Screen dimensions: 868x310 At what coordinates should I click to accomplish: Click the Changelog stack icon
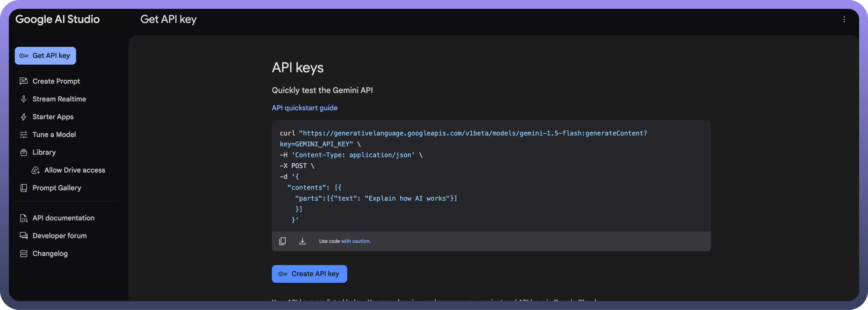click(x=24, y=253)
